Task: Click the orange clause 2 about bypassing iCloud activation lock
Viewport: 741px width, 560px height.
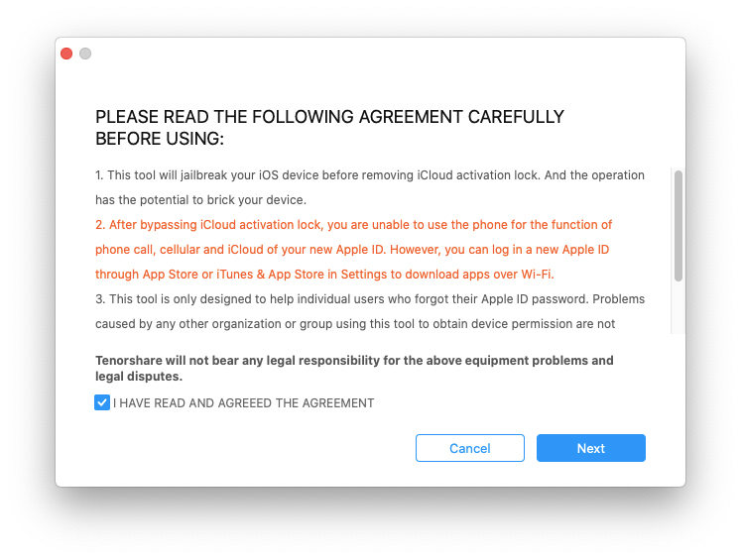Action: tap(353, 250)
